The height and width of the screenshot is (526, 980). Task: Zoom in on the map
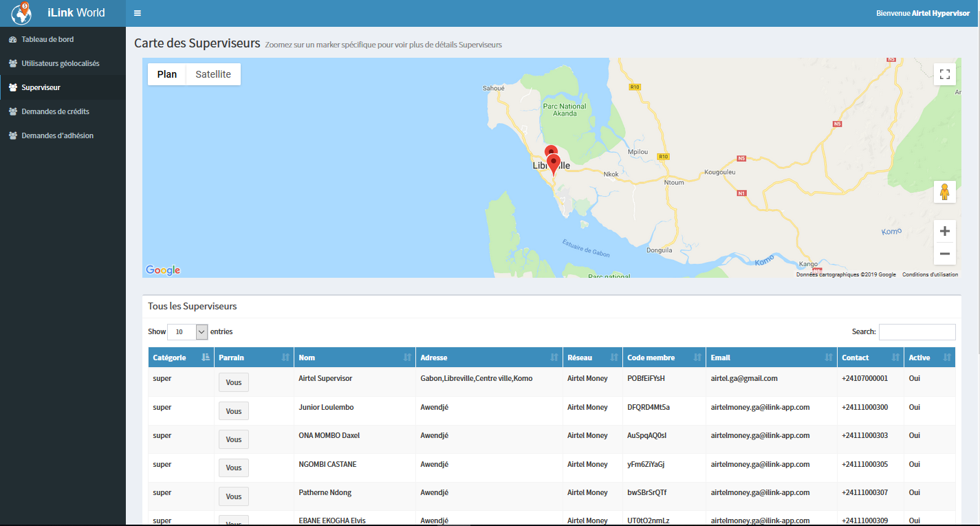(944, 231)
